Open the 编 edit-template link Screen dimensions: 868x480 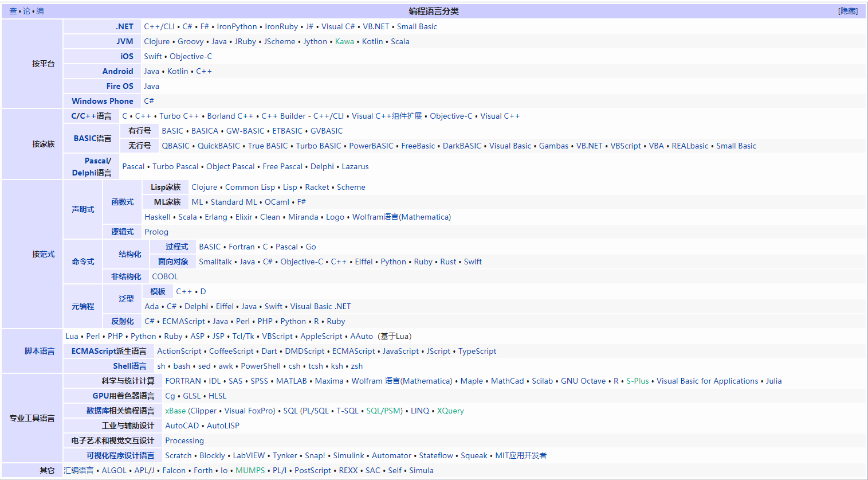tap(40, 11)
